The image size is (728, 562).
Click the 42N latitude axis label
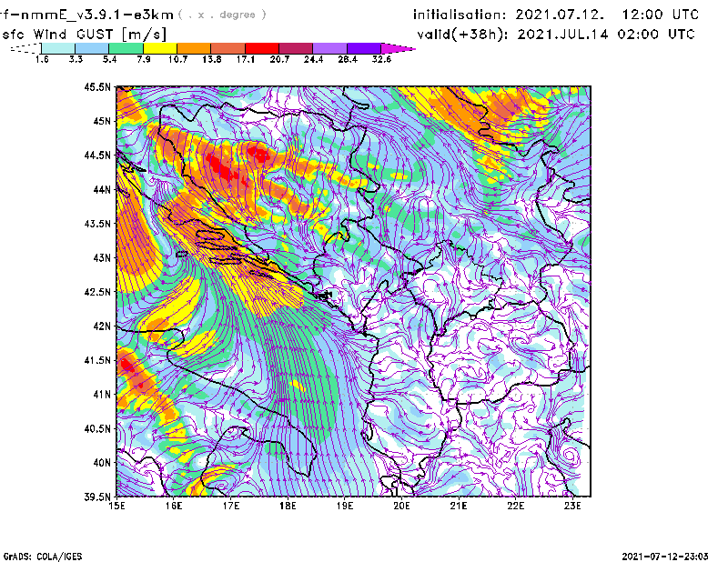[x=102, y=326]
